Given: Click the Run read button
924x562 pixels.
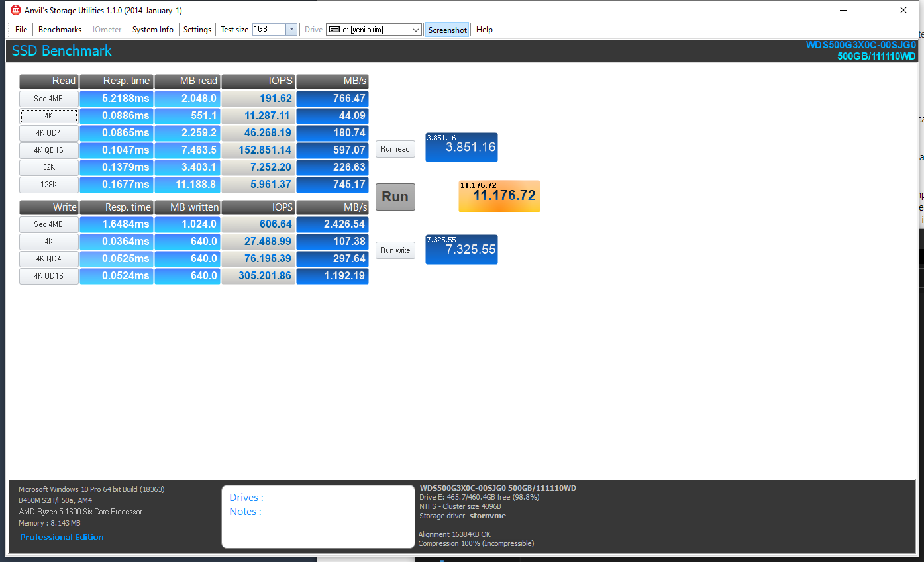Looking at the screenshot, I should coord(395,149).
